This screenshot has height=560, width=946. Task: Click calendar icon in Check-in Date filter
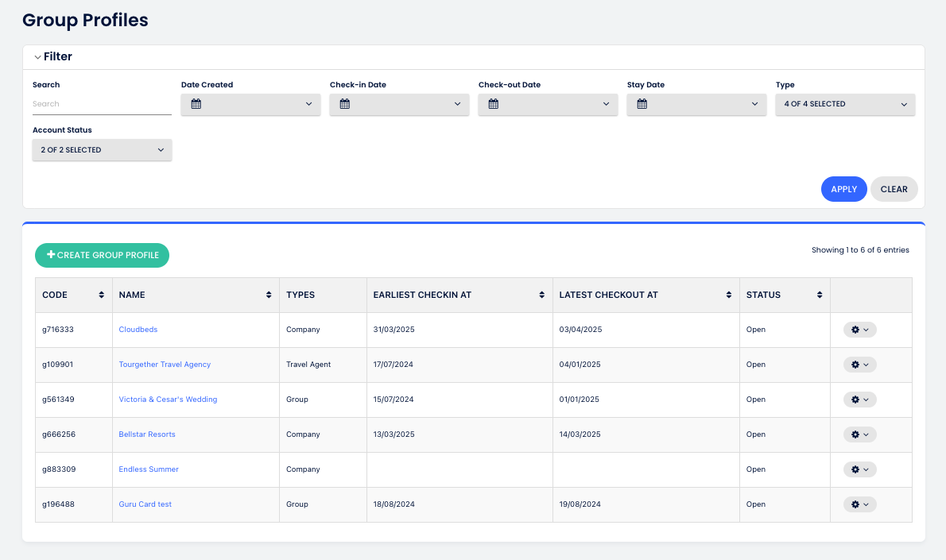345,104
